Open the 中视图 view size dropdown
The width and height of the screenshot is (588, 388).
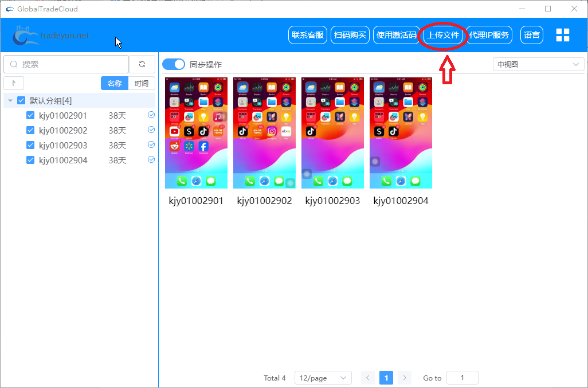coord(538,65)
